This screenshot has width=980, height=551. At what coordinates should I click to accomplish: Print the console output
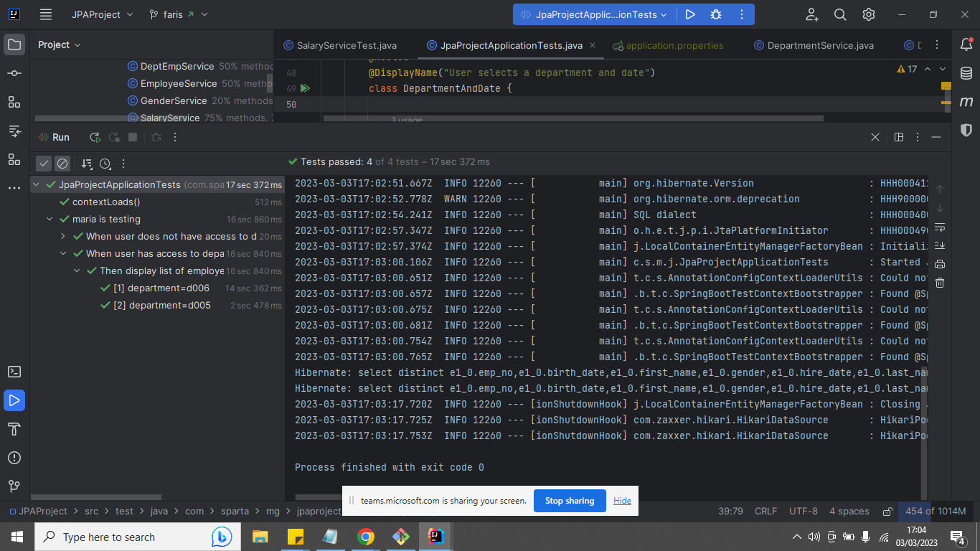[x=941, y=263]
